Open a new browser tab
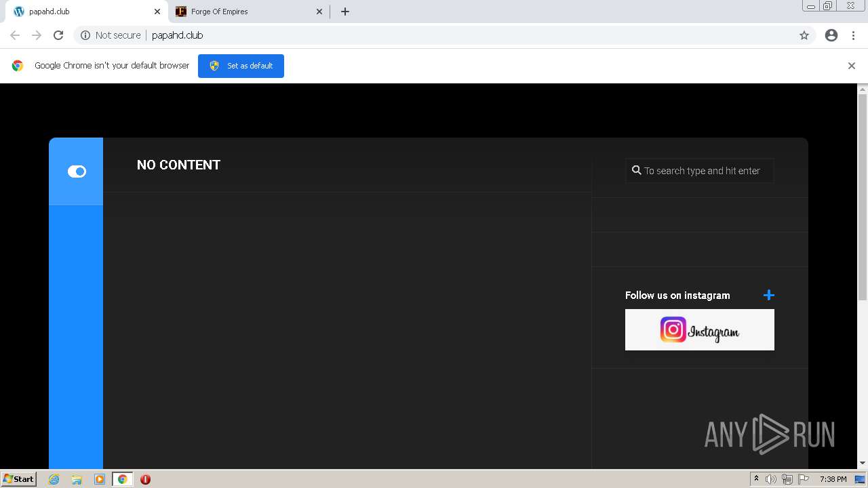The width and height of the screenshot is (868, 488). click(x=344, y=12)
